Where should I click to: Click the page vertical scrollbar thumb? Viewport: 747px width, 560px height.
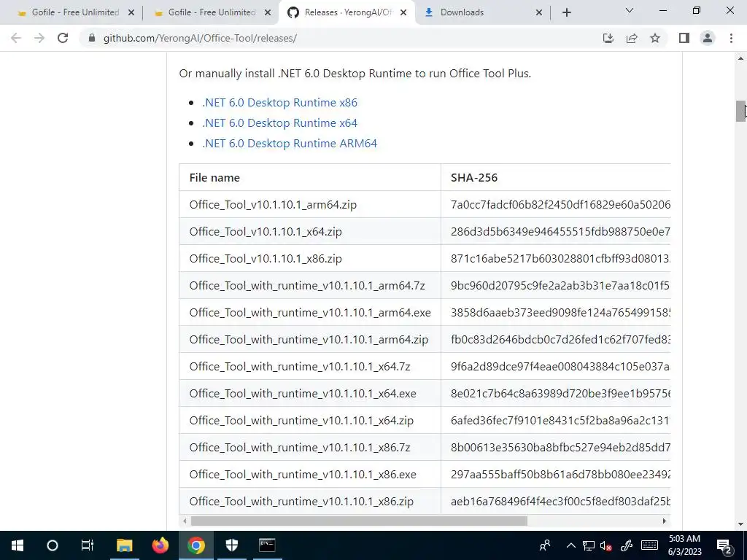tap(741, 112)
